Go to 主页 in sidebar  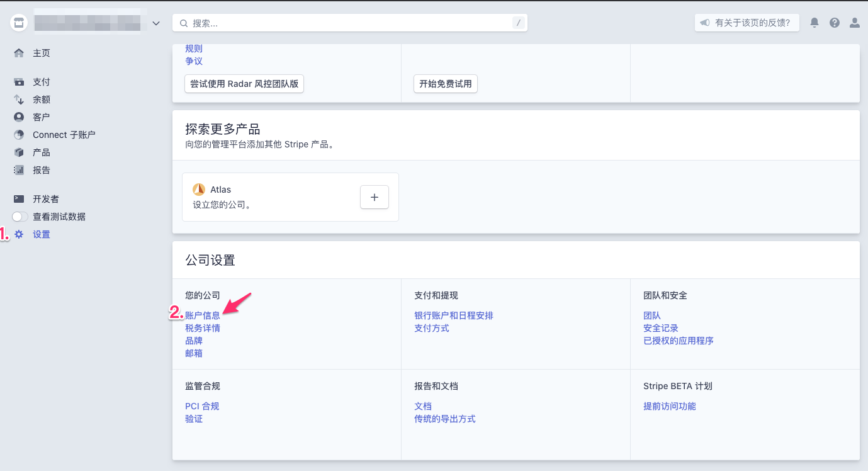(x=42, y=53)
